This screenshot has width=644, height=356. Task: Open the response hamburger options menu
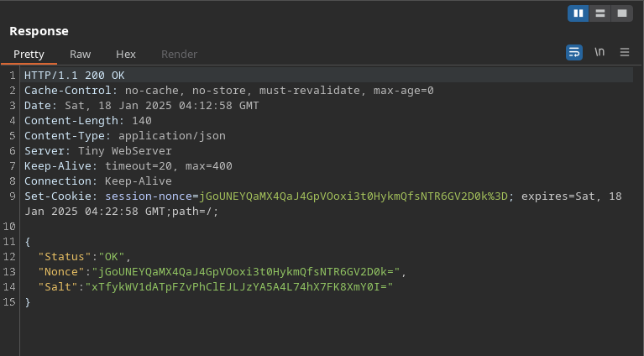[625, 52]
